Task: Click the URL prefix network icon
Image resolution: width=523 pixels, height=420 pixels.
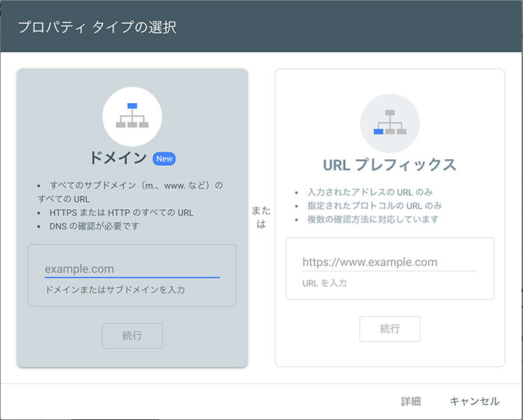Action: pos(390,123)
